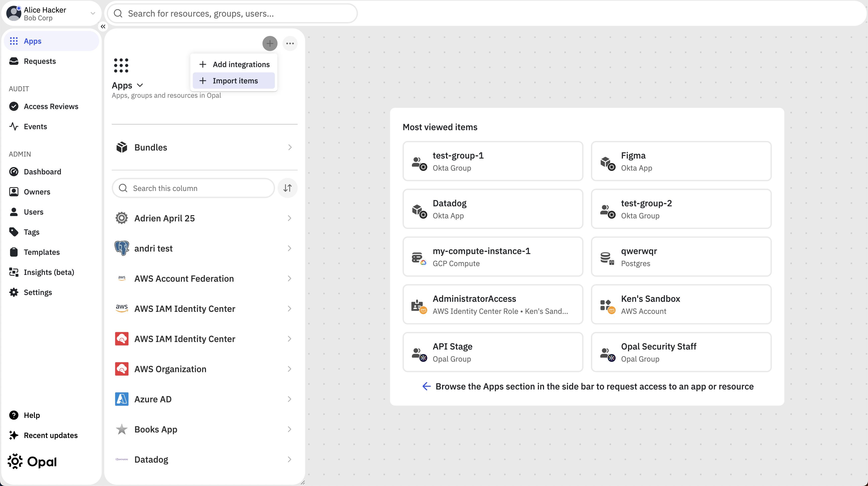
Task: Open the Datadog integration row
Action: click(x=204, y=459)
